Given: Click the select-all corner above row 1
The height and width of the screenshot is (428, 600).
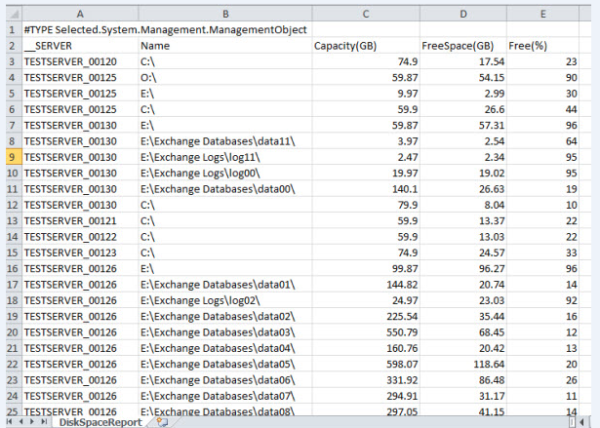Looking at the screenshot, I should [x=9, y=12].
